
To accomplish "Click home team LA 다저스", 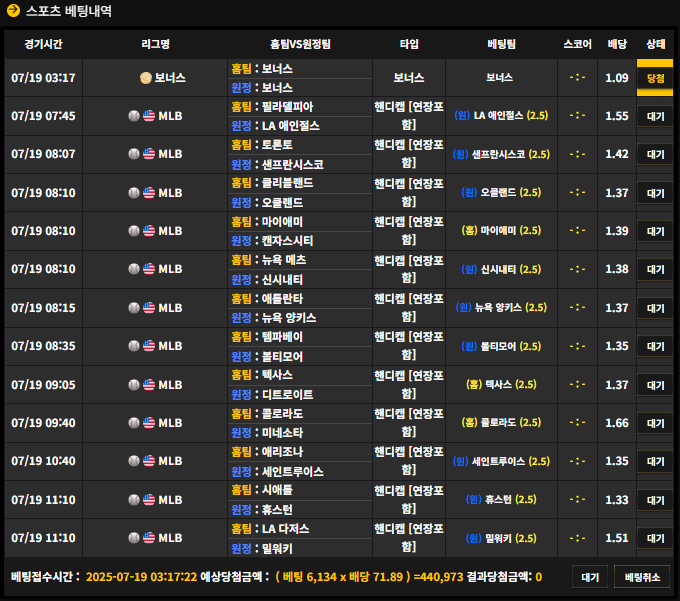I will [x=285, y=529].
